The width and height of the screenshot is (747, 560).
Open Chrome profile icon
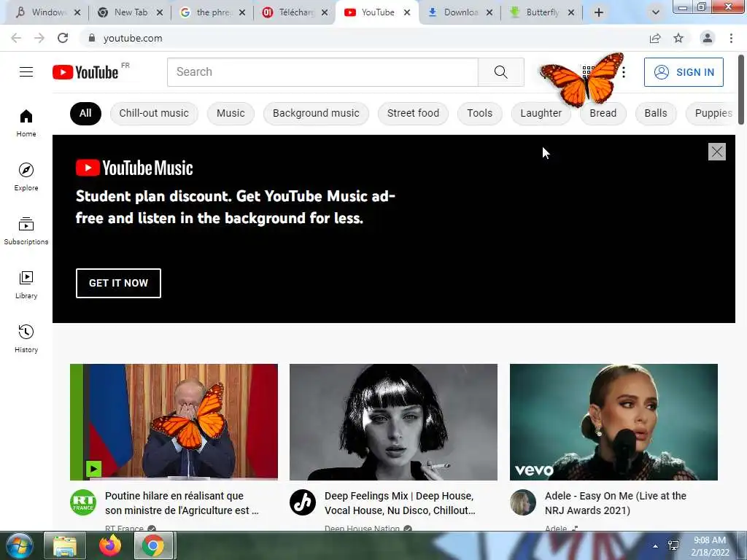tap(707, 38)
